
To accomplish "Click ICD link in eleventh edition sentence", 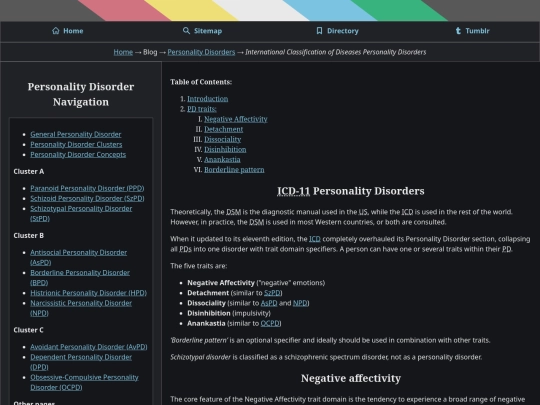I will (x=314, y=239).
